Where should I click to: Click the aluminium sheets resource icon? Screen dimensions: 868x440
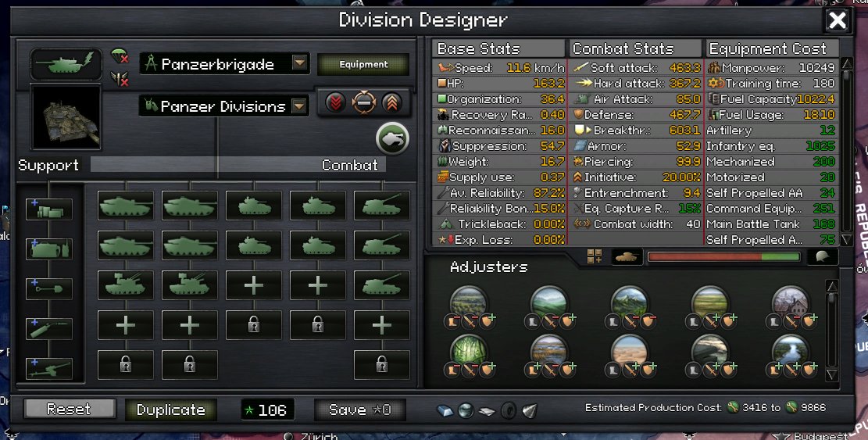point(488,411)
